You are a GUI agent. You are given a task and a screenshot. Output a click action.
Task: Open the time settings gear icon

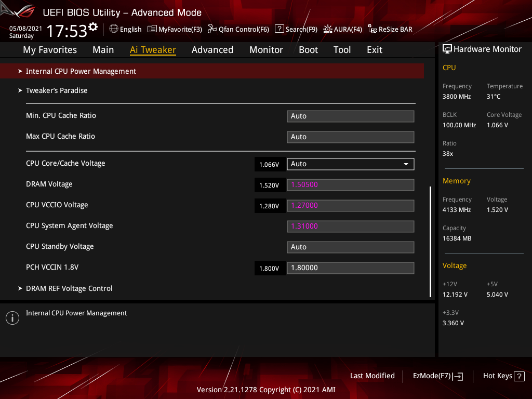tap(93, 27)
